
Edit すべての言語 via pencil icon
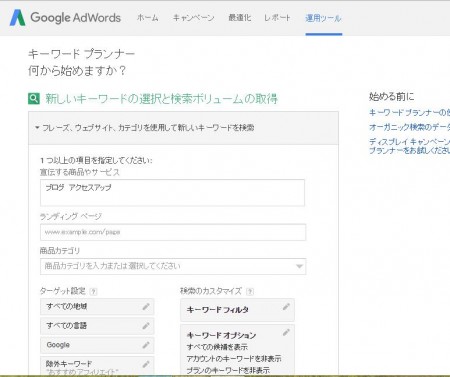146,326
